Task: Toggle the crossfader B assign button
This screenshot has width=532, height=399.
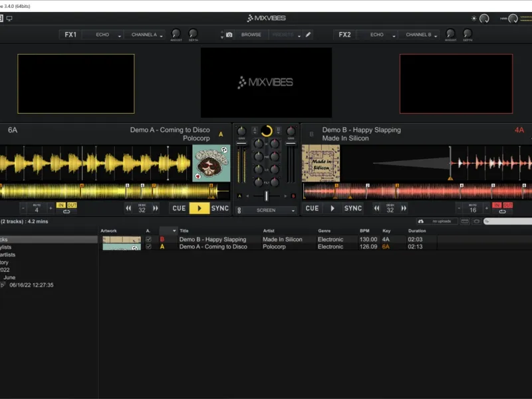Action: (x=293, y=196)
